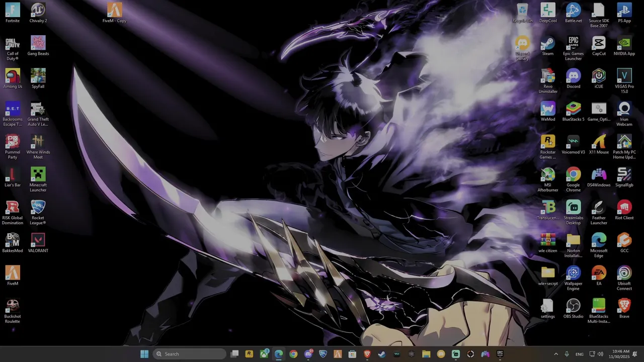Click the WeMod desktop icon
This screenshot has width=644, height=362.
(x=548, y=112)
